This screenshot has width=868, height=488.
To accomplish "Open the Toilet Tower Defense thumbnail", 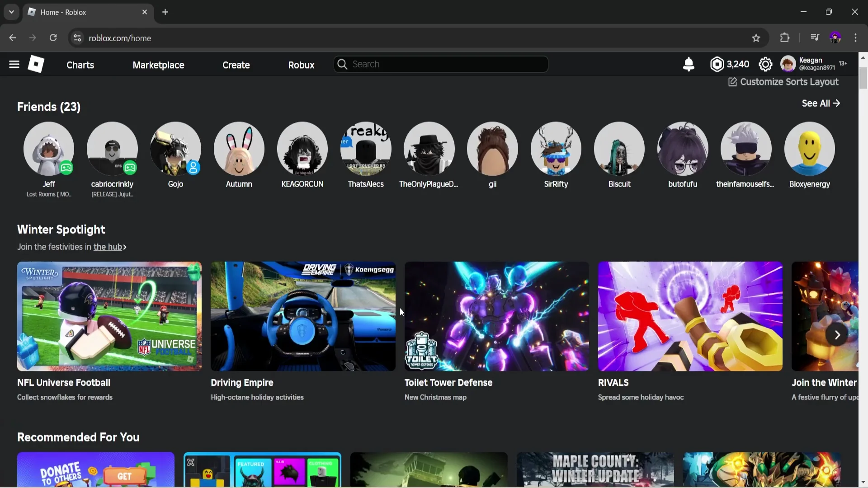I will [496, 316].
